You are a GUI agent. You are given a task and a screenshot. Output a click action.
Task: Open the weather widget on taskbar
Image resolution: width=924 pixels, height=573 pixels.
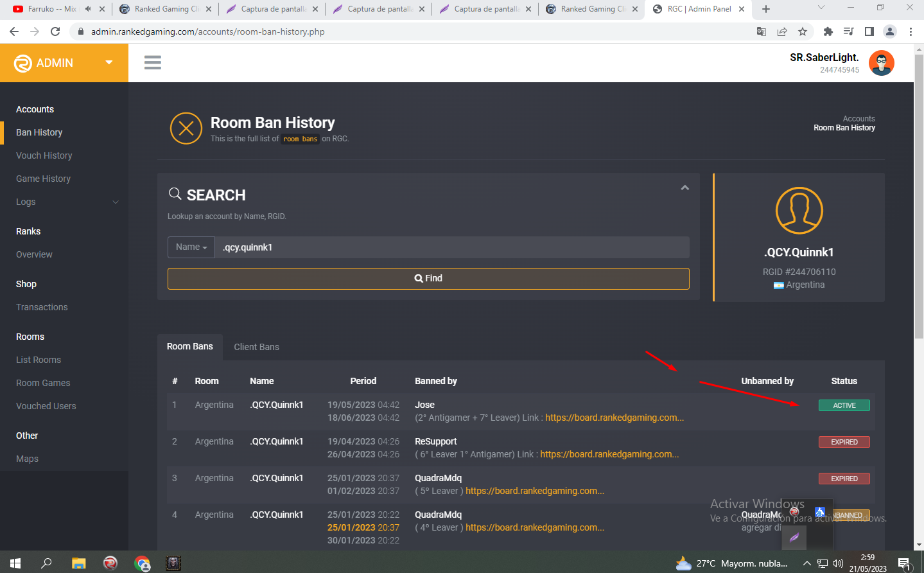tap(732, 563)
